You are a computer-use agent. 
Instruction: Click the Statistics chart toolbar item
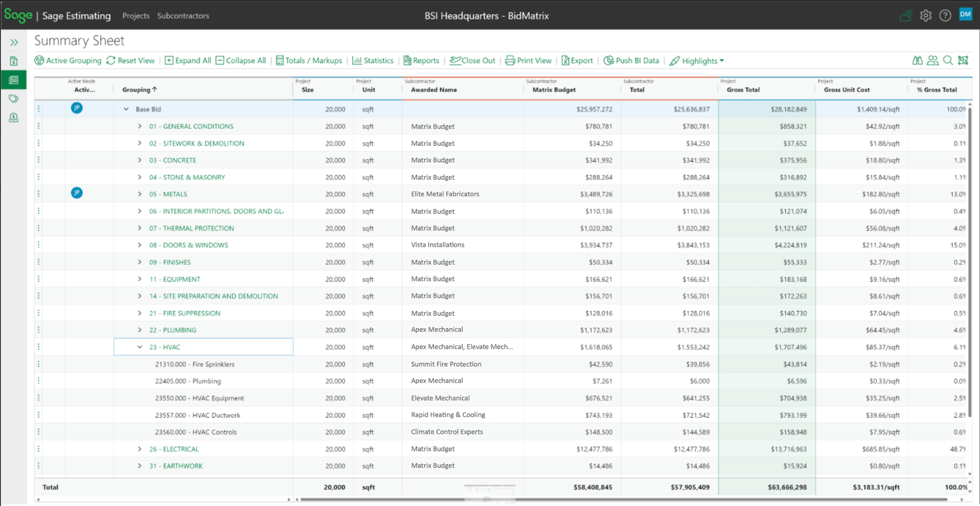373,60
